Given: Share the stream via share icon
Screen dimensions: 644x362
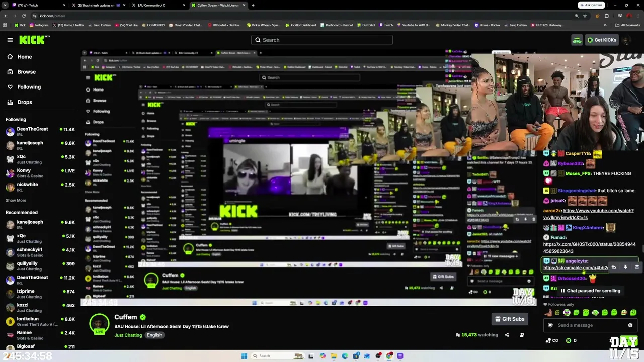Looking at the screenshot, I should click(507, 335).
